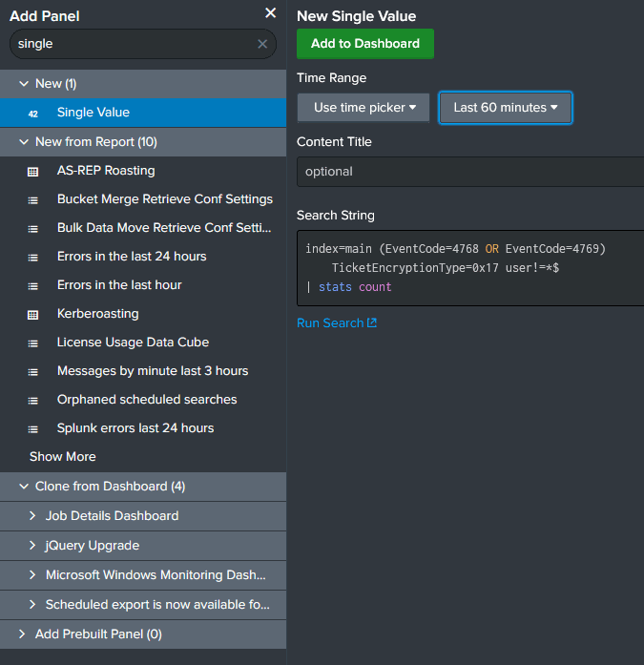Viewport: 644px width, 665px height.
Task: Click the list icon beside Bucket Merge Retrieve
Action: pos(33,200)
